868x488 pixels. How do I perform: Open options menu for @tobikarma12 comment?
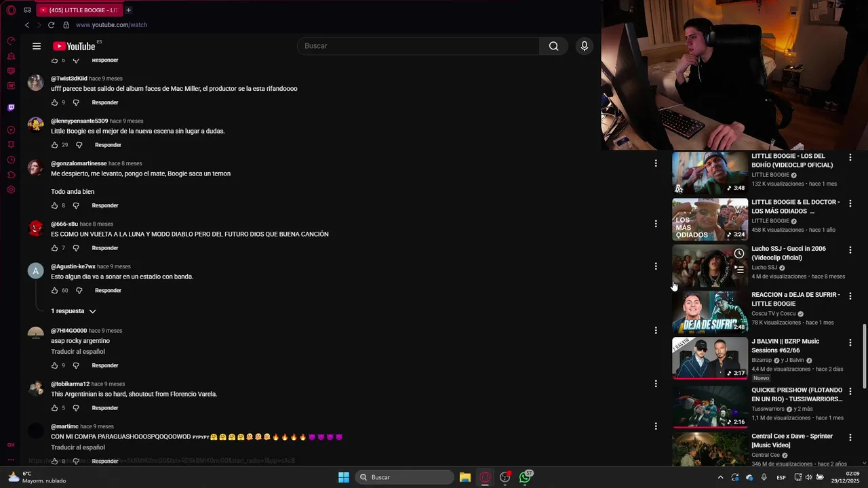pos(656,384)
